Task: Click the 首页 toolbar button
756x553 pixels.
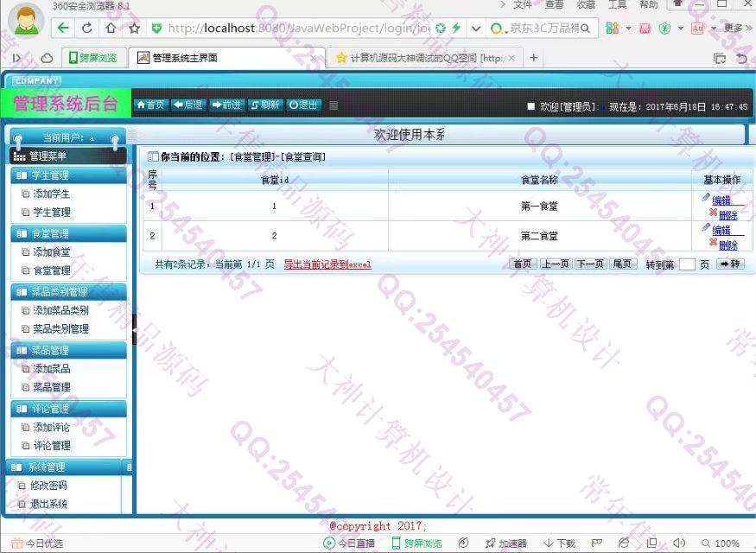Action: pos(151,105)
